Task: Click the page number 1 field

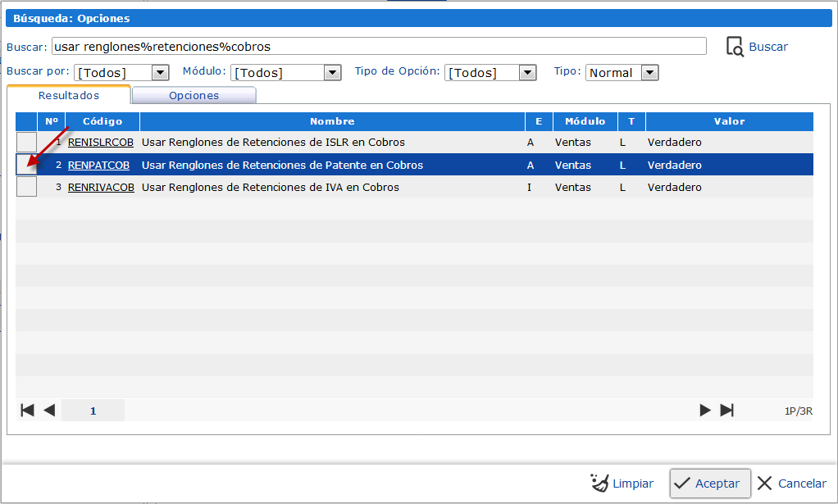Action: pyautogui.click(x=93, y=411)
